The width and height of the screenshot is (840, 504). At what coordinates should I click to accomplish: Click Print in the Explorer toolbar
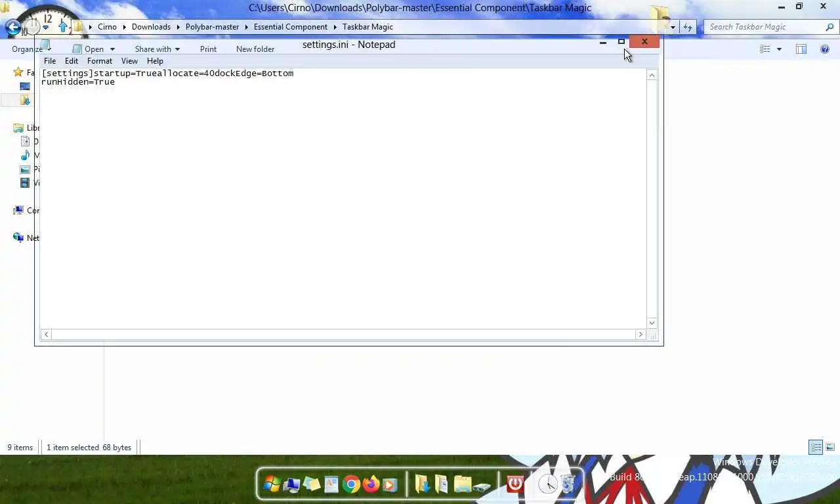[x=208, y=49]
